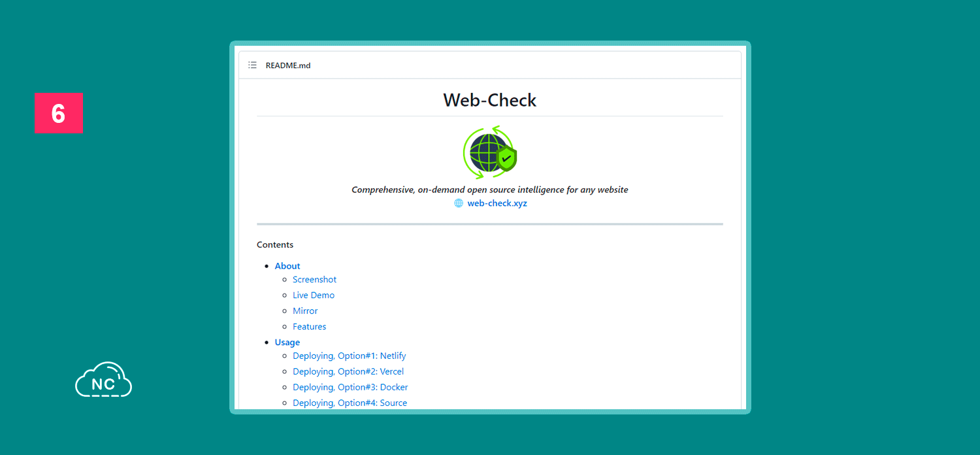Image resolution: width=980 pixels, height=455 pixels.
Task: Jump to the Features link
Action: tap(309, 326)
